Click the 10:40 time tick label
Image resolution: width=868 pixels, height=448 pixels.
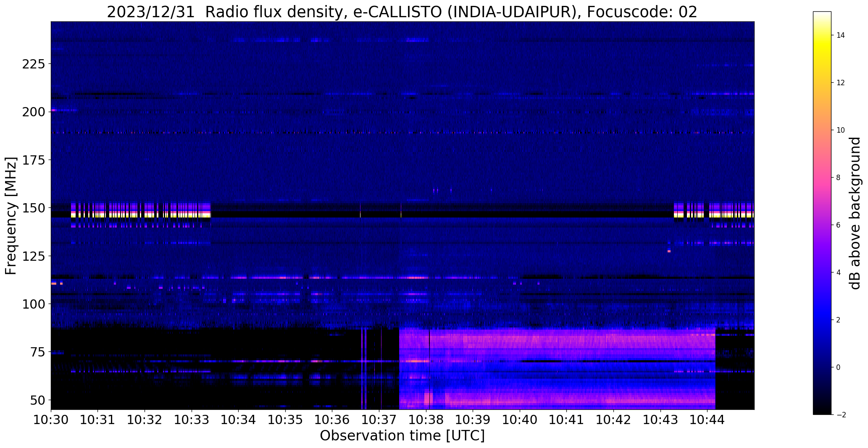520,419
